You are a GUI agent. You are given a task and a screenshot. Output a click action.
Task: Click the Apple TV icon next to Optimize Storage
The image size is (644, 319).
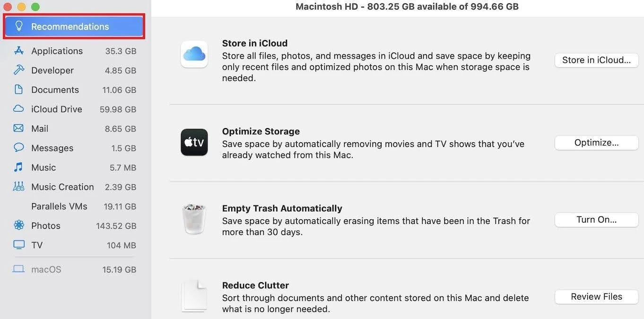pos(194,142)
